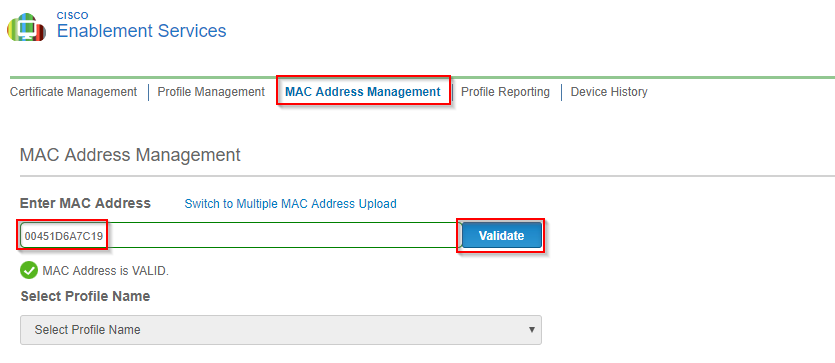Viewport: 835px width, 363px height.
Task: Go to the Profile Reporting tab
Action: pyautogui.click(x=505, y=92)
